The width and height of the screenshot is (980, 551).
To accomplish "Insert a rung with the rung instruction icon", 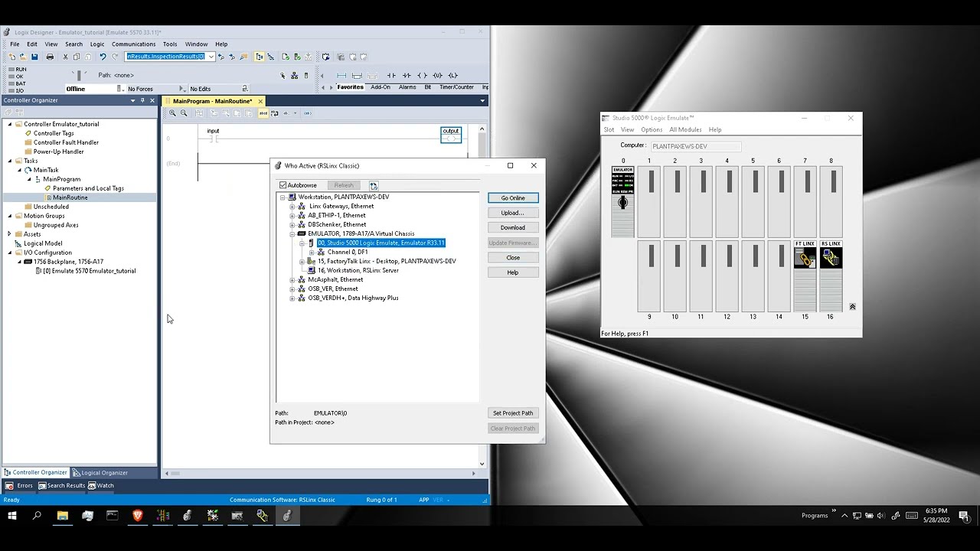I will (341, 75).
